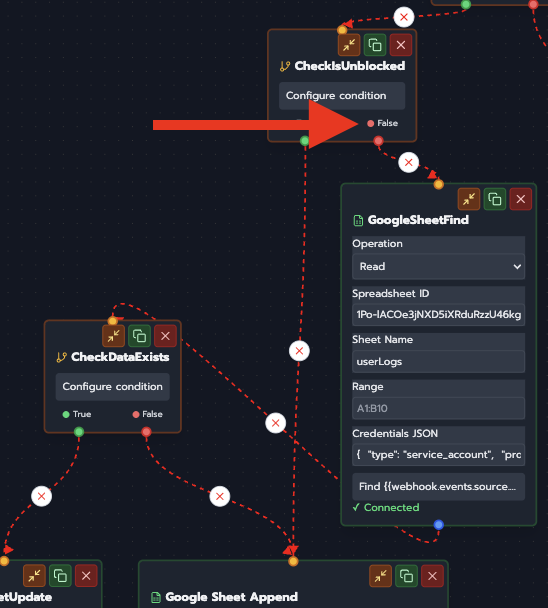Click the Range field showing A1:B10
The image size is (548, 608).
coord(438,408)
